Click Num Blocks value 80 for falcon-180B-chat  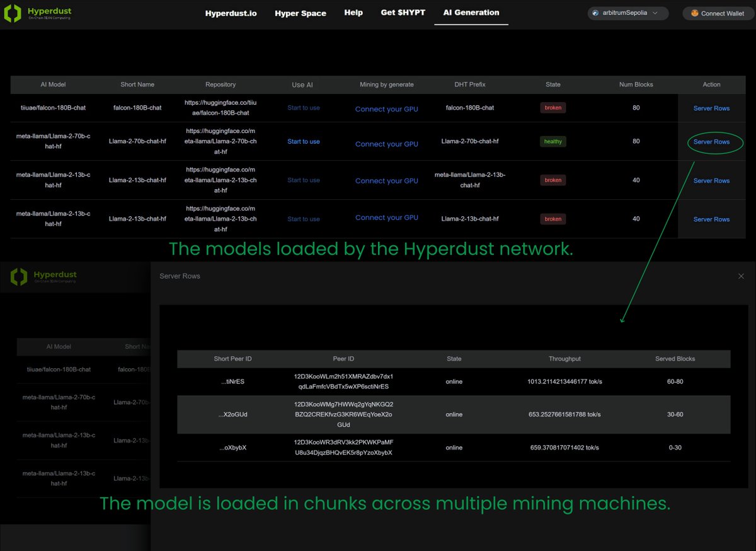pyautogui.click(x=636, y=108)
